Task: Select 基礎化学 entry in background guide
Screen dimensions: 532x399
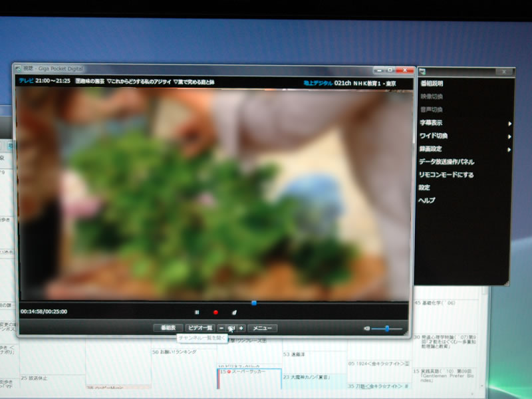Action: click(436, 303)
